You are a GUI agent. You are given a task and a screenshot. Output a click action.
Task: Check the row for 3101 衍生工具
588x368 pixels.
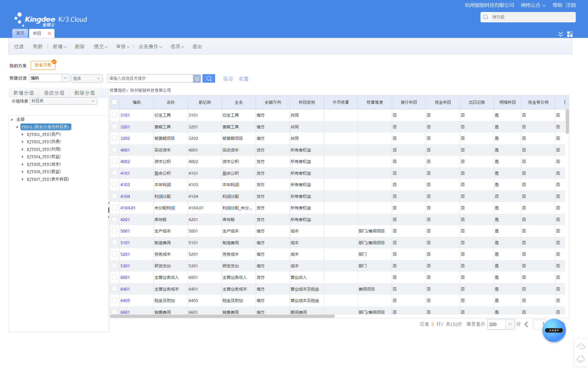(115, 115)
